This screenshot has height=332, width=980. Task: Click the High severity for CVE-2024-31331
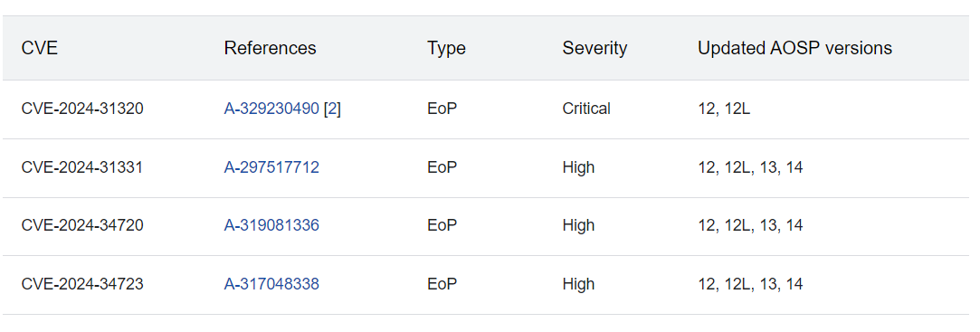pyautogui.click(x=578, y=167)
